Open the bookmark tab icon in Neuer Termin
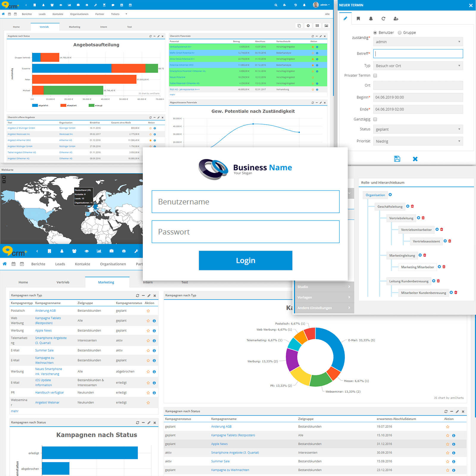This screenshot has height=476, width=476. [358, 18]
